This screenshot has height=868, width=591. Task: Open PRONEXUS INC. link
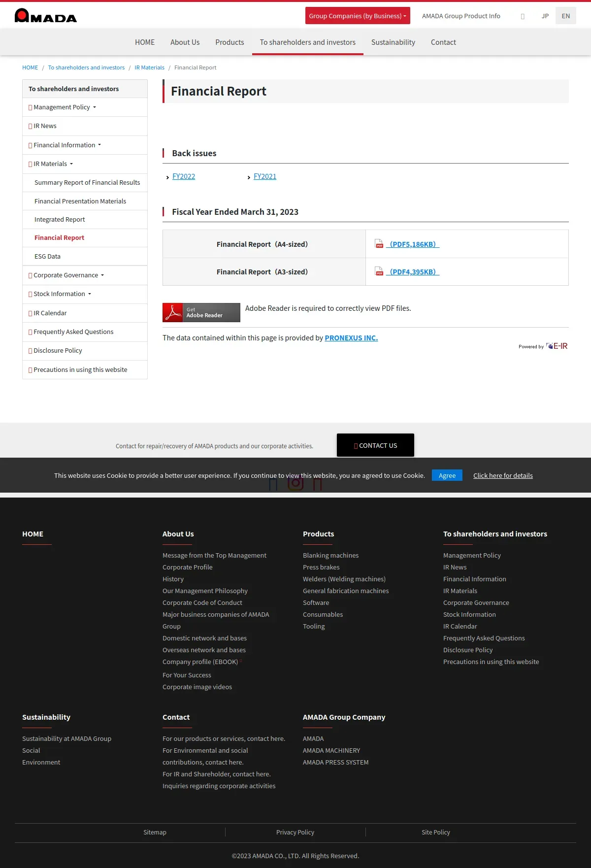(x=351, y=338)
